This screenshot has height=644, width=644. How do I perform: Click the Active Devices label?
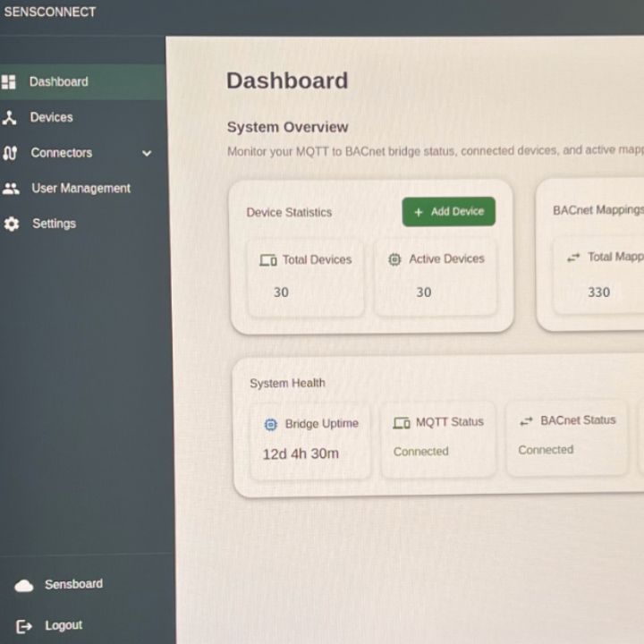447,258
